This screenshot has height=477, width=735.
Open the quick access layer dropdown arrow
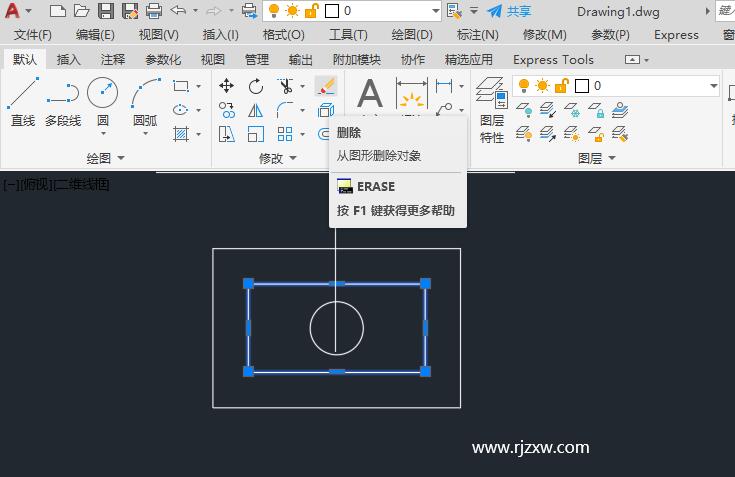tap(435, 11)
